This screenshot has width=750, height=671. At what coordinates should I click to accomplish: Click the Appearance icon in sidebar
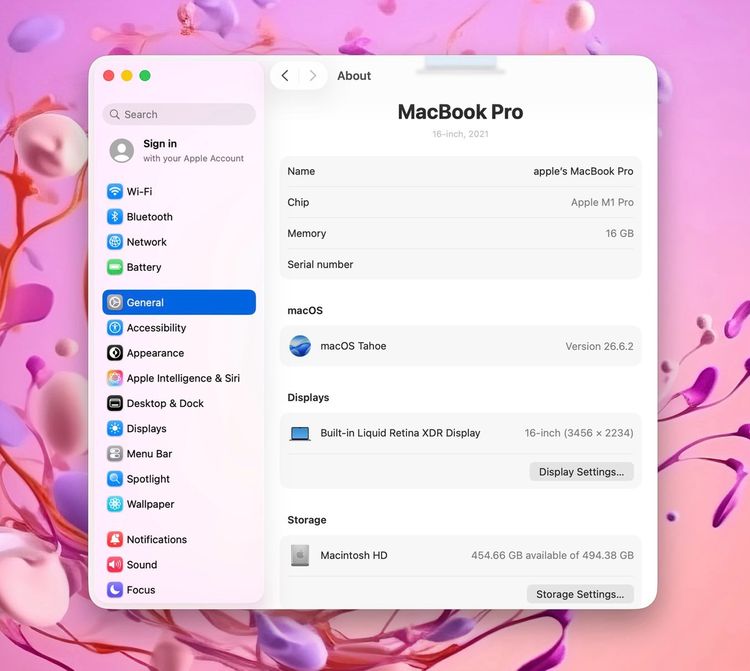(x=115, y=353)
